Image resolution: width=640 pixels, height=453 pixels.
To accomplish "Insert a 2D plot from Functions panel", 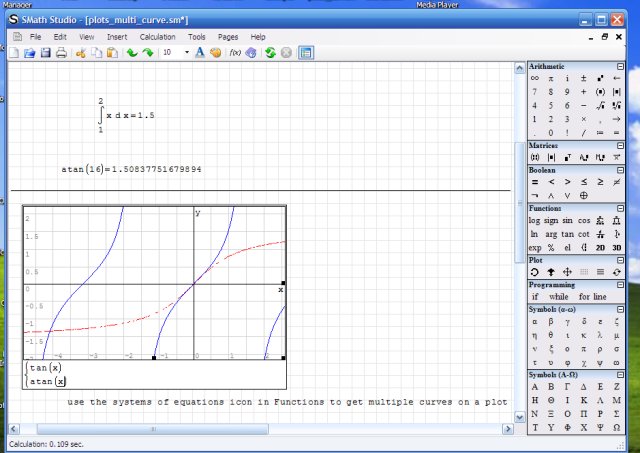I will tap(601, 248).
